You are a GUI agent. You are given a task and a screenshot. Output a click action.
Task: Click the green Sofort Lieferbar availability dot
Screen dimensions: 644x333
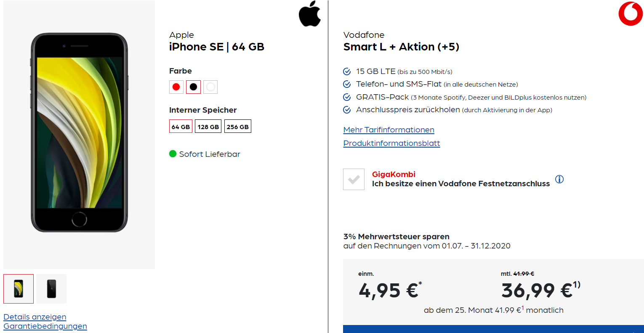[x=173, y=154]
